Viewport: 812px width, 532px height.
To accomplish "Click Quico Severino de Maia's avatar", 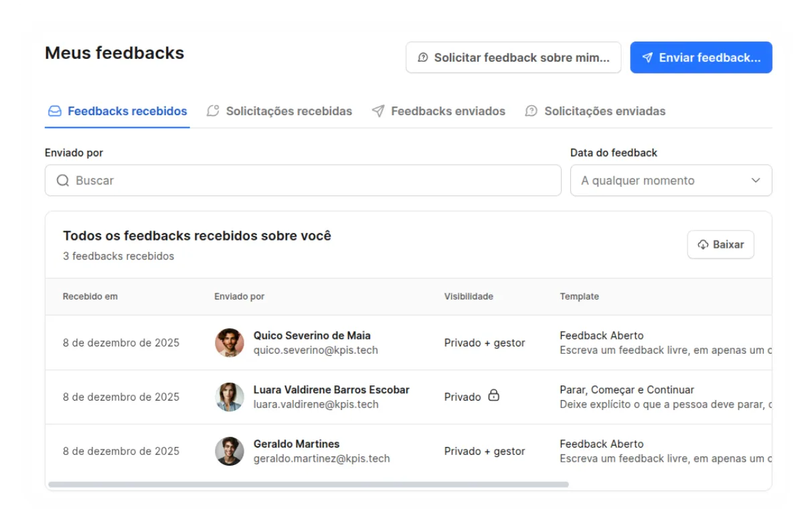I will (x=230, y=342).
